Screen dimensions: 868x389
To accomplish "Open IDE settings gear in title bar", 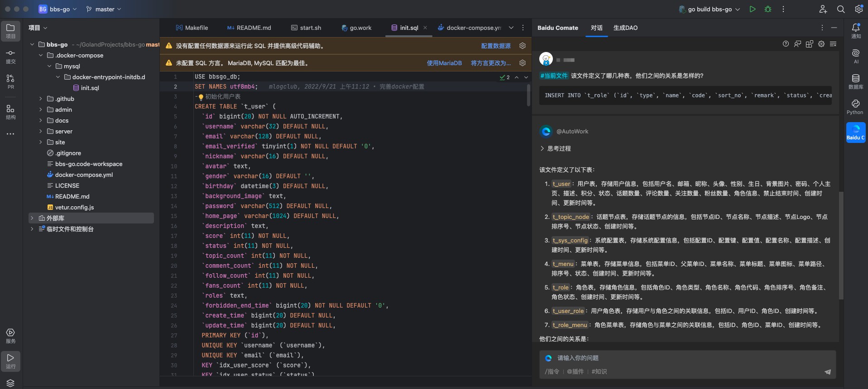I will tap(858, 9).
